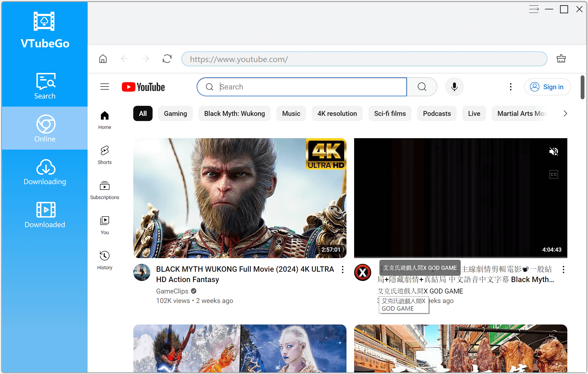This screenshot has width=588, height=374.
Task: Collapse the YouTube guide with the hamburger icon
Action: 104,86
